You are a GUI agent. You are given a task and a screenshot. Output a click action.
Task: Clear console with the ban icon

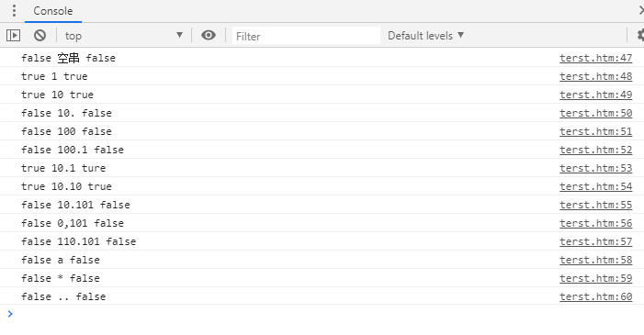tap(40, 35)
